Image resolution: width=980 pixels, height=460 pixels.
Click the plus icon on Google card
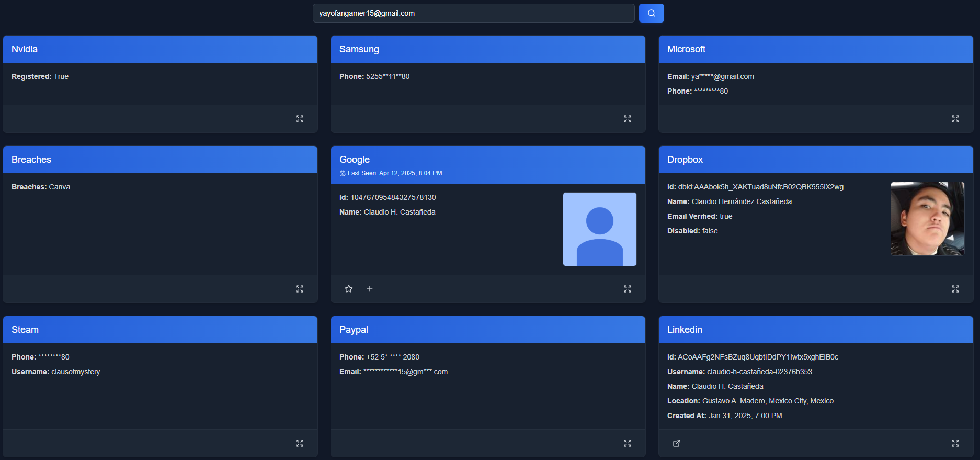(370, 289)
